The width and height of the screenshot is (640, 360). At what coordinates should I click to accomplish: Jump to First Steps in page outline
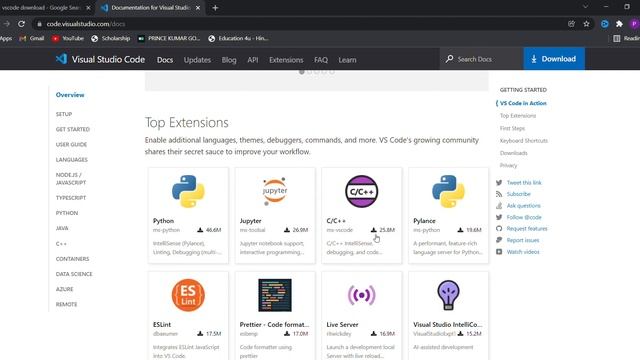[x=512, y=128]
